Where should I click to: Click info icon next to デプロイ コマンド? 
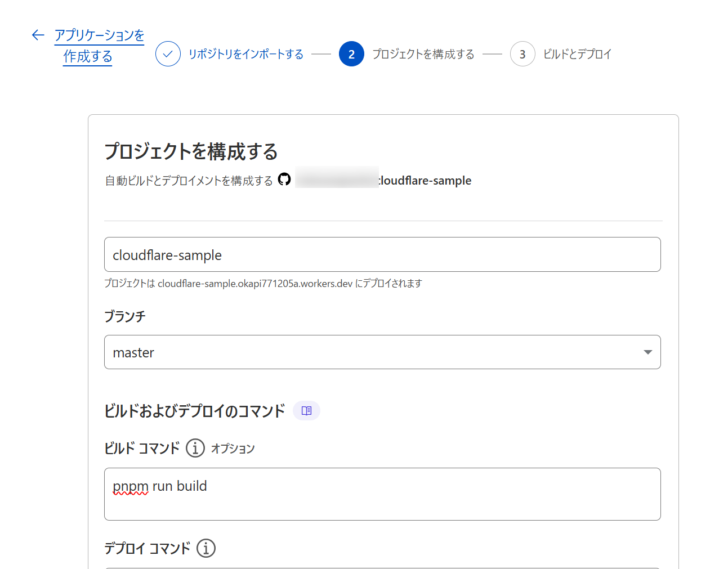click(x=206, y=548)
